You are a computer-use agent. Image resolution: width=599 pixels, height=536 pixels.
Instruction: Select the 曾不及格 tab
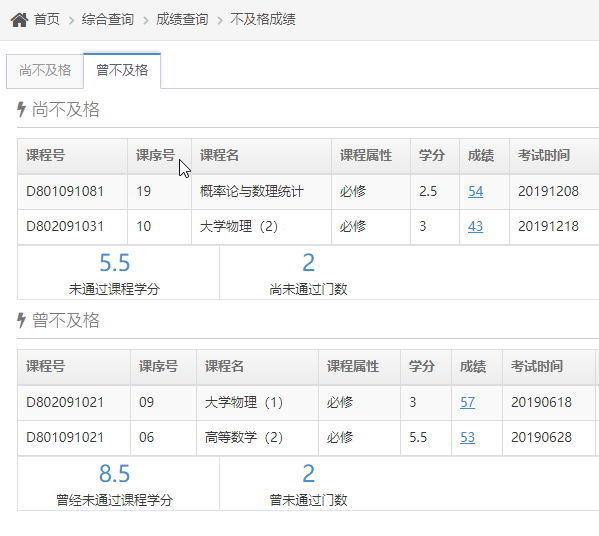coord(122,71)
